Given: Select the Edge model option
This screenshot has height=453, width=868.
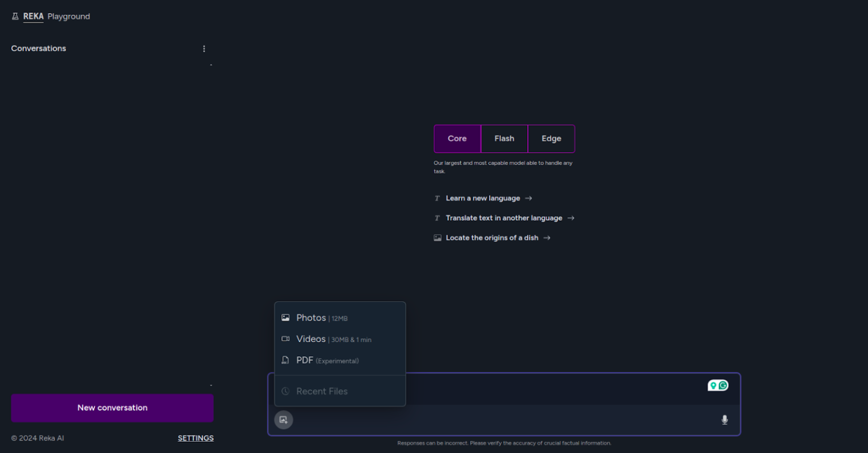Looking at the screenshot, I should [551, 139].
